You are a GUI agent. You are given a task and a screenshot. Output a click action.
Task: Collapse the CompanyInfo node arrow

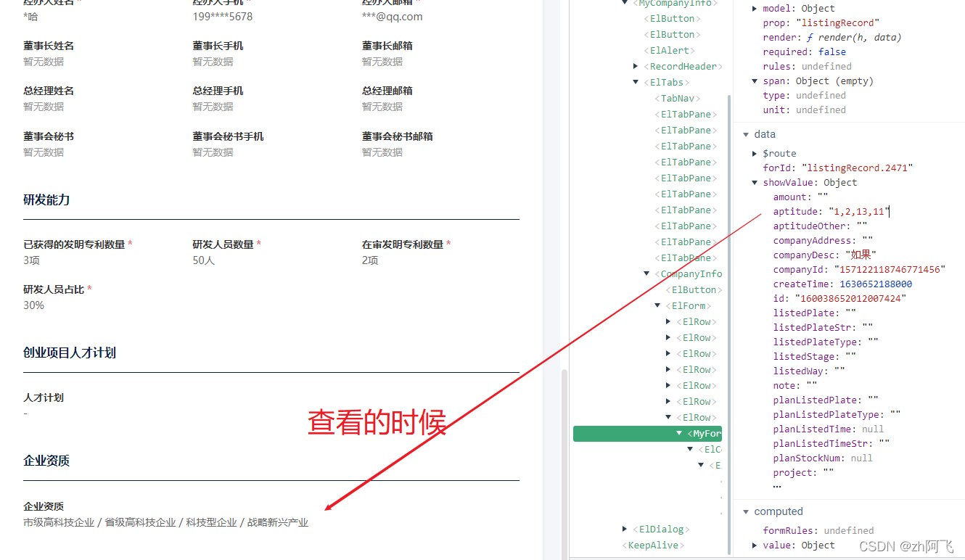point(646,273)
